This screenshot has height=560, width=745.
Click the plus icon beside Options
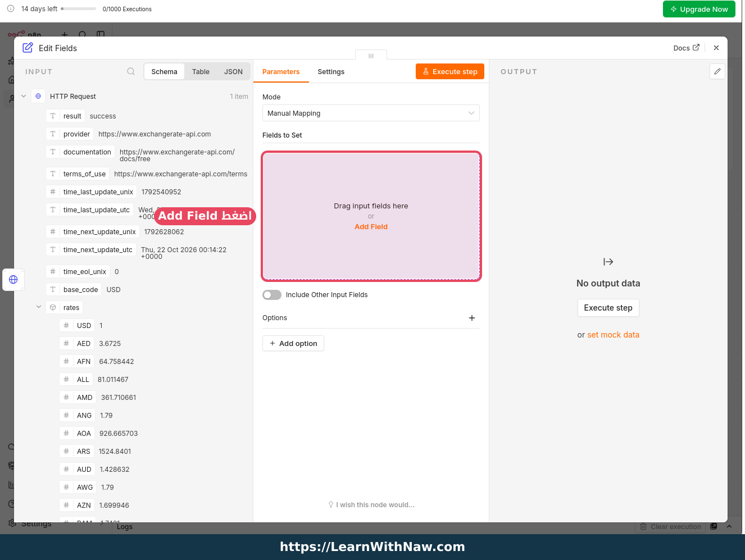point(472,318)
